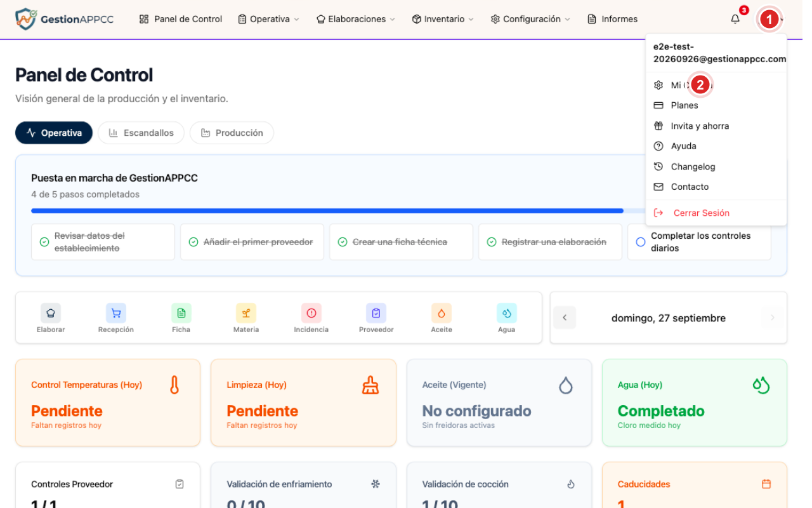Expand the Operativa navigation dropdown
812x508 pixels.
coord(268,19)
